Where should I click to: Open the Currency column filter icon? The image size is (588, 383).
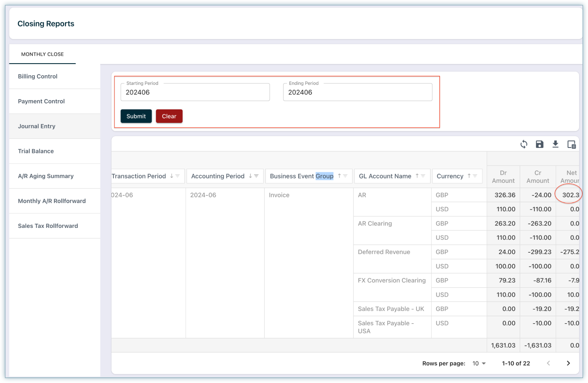coord(475,176)
